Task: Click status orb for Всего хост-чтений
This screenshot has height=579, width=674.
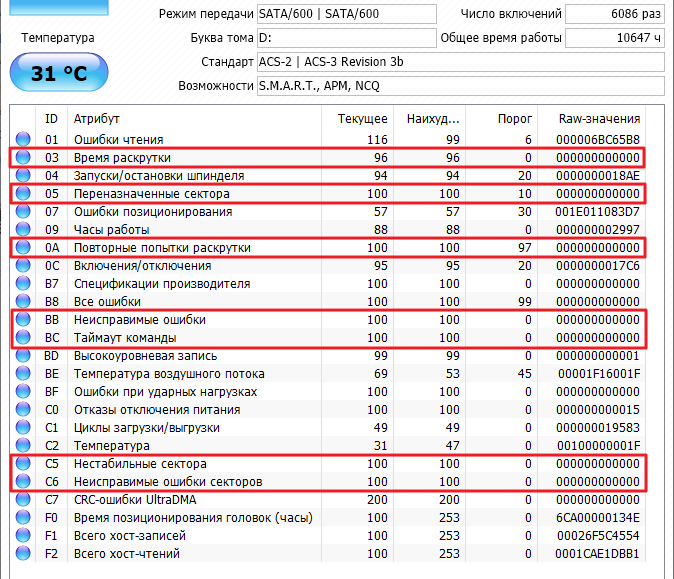Action: tap(23, 554)
